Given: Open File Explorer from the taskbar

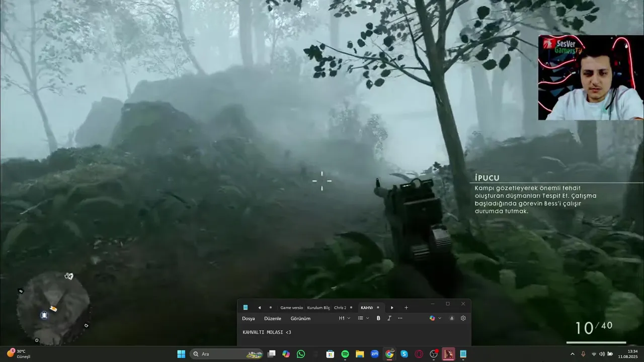Looking at the screenshot, I should (360, 354).
